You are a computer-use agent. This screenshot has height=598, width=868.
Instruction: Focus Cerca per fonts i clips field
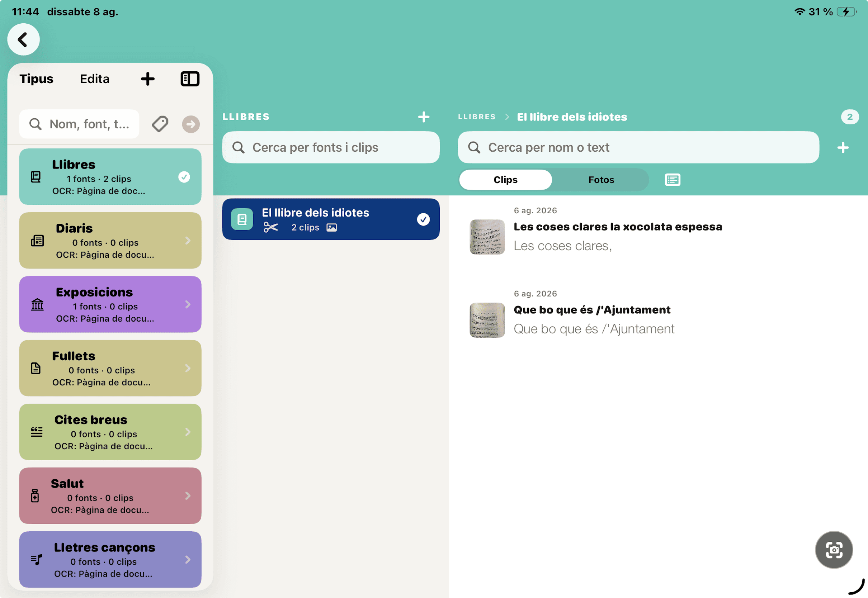(331, 147)
